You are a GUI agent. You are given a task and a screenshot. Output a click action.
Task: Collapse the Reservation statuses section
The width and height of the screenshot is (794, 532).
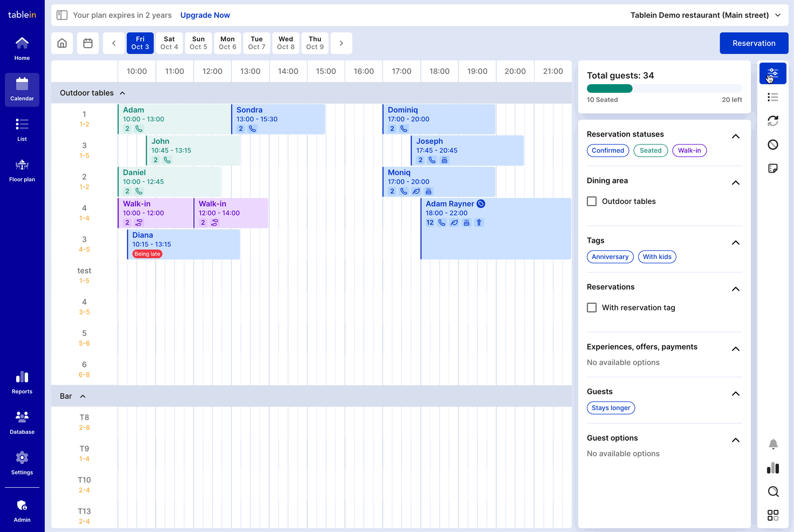point(736,136)
